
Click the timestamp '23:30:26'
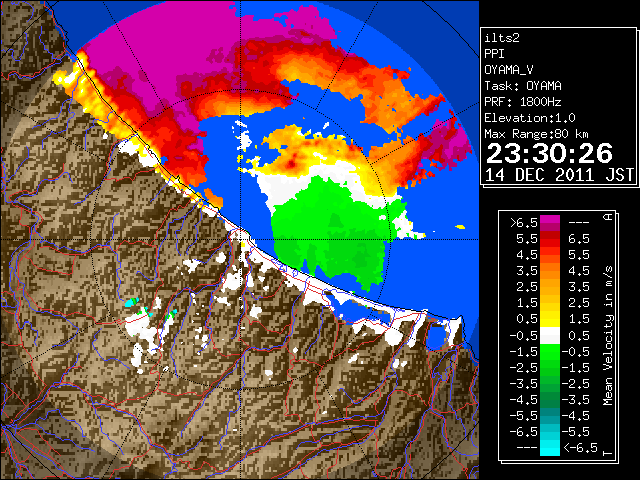coord(549,153)
